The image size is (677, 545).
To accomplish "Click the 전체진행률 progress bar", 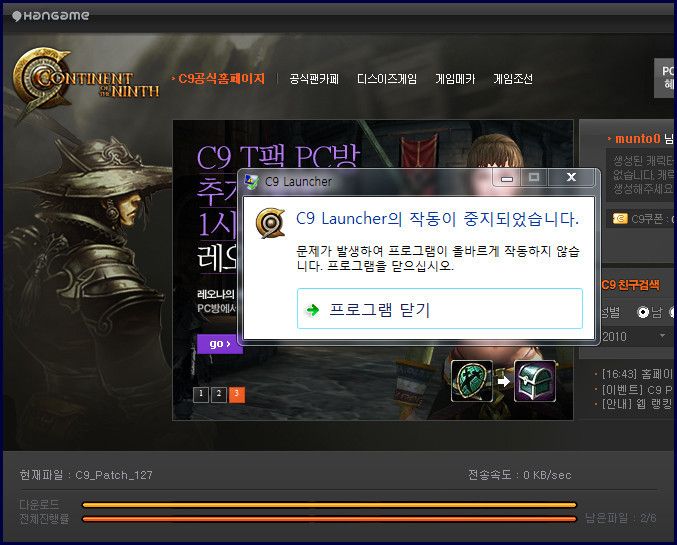I will [x=329, y=519].
